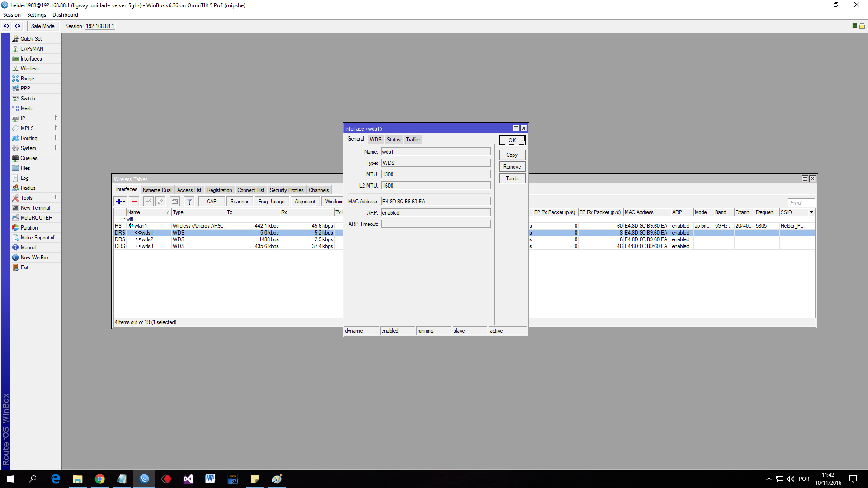Click the redo arrow icon

pos(18,26)
